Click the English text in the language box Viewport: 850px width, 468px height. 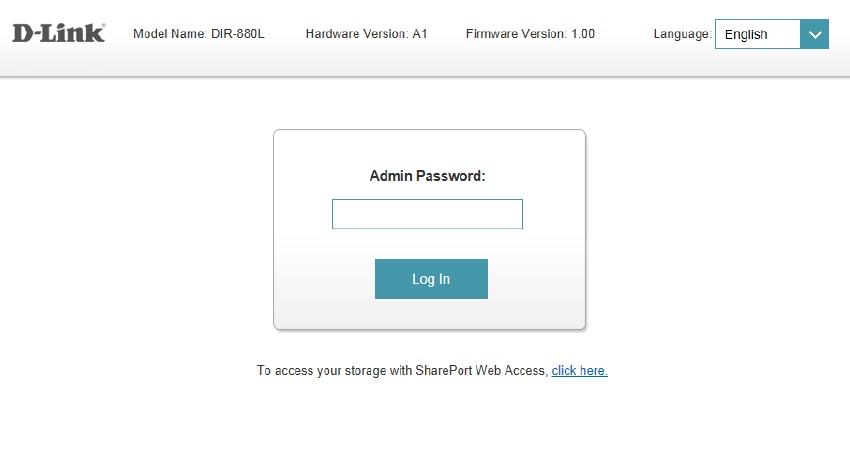click(x=746, y=35)
